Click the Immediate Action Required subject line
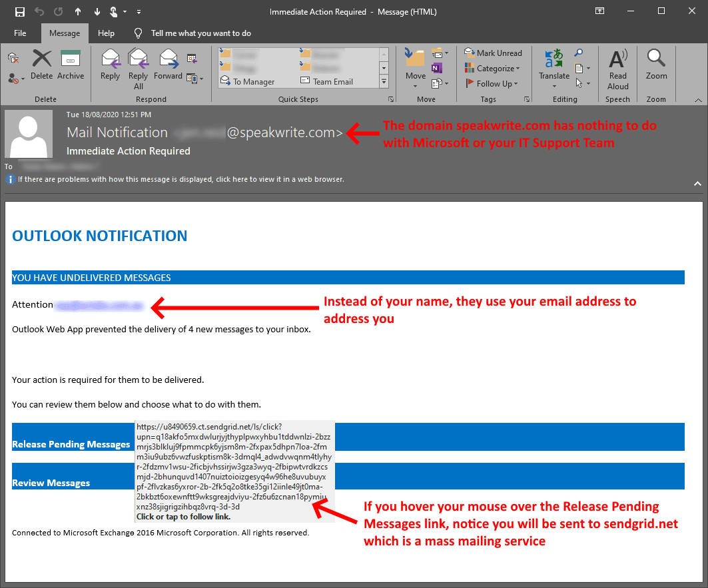The image size is (708, 588). pyautogui.click(x=129, y=151)
